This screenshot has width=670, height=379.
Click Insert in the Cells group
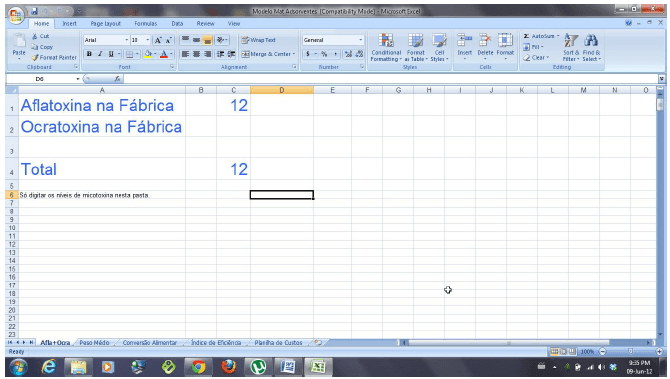click(x=464, y=46)
